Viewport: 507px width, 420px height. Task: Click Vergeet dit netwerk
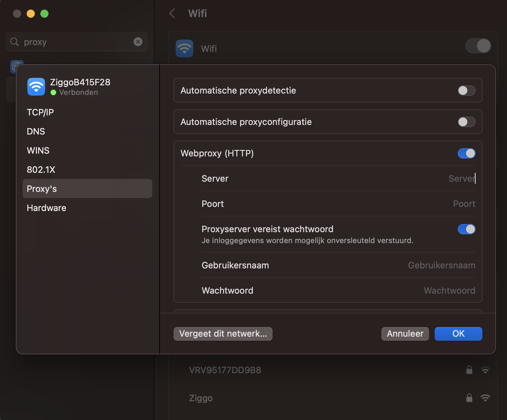point(223,334)
